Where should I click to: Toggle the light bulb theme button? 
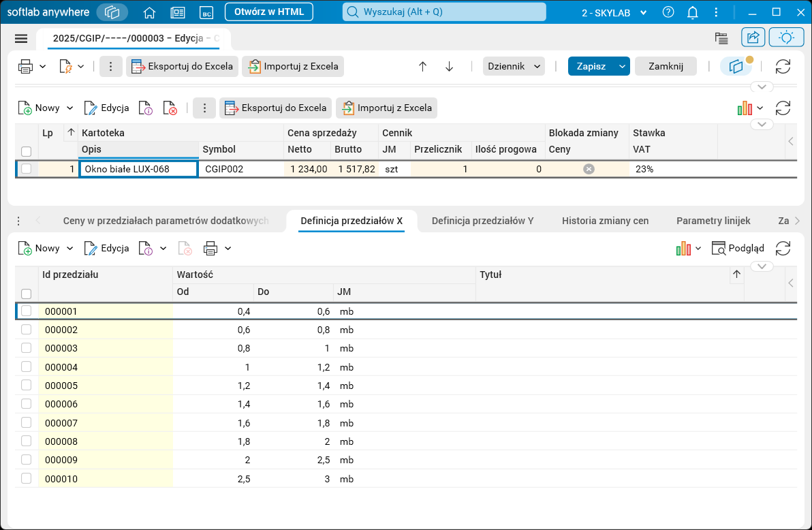786,37
